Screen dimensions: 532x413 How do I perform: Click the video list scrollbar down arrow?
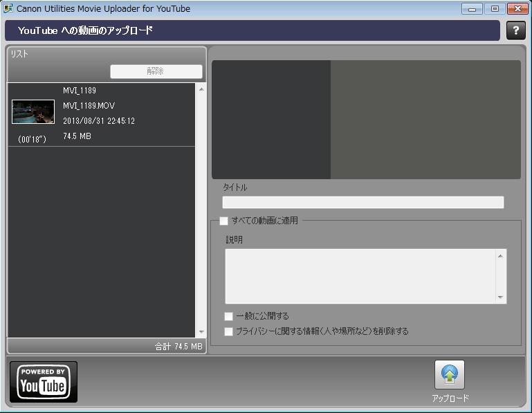(201, 331)
